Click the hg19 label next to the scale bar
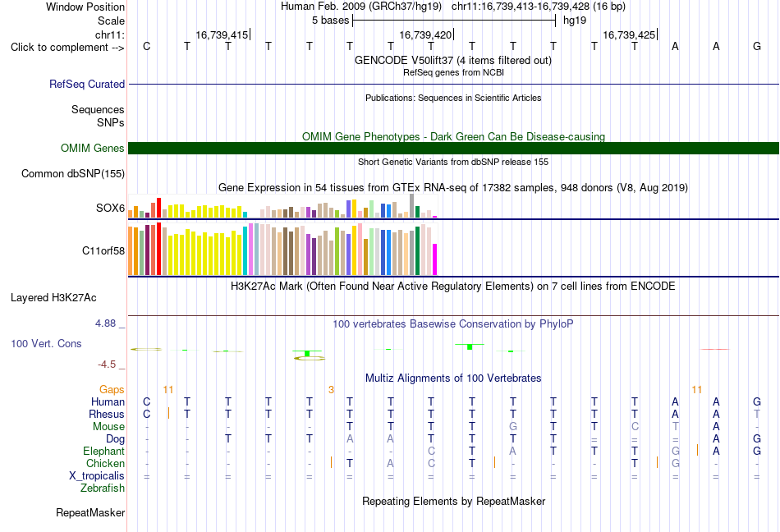This screenshot has height=532, width=780. [x=575, y=21]
